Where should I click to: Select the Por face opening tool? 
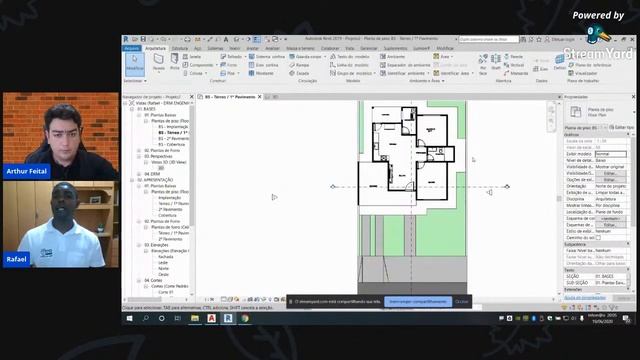(483, 63)
